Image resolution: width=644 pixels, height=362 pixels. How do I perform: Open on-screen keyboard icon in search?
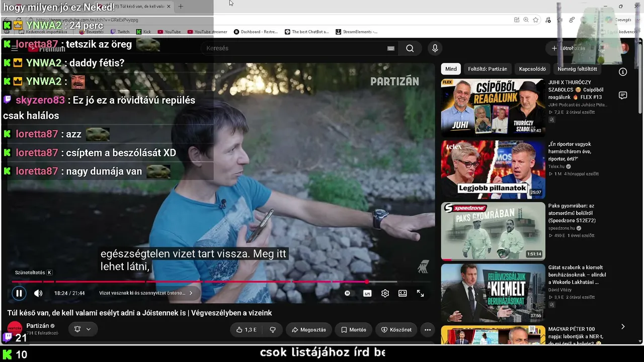[391, 48]
